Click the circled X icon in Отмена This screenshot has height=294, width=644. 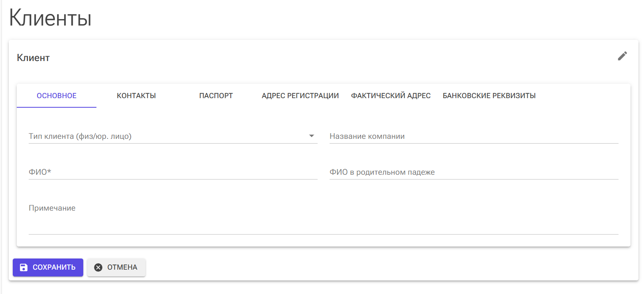tap(98, 267)
